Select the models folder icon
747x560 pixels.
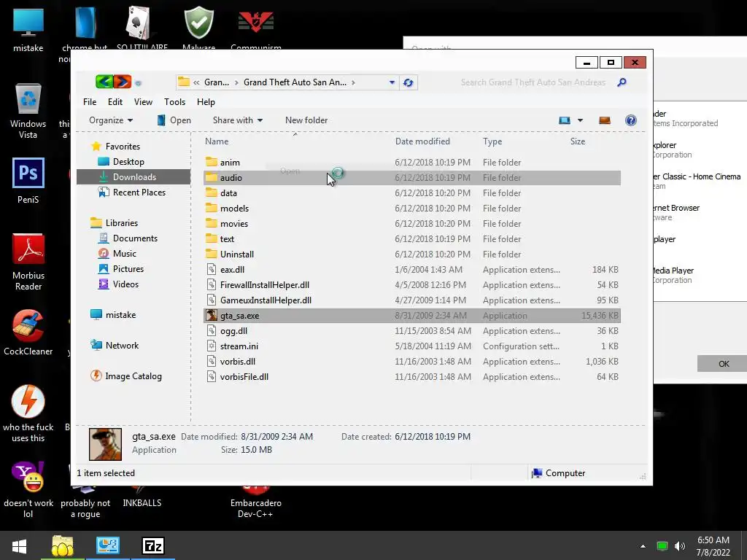pos(211,208)
